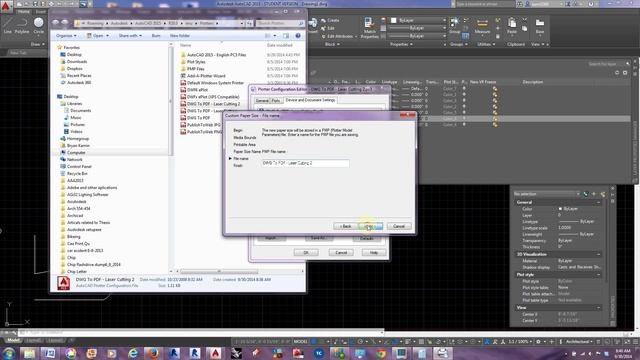Viewport: 640px width, 360px height.
Task: Cancel the Custom Paper Size wizard
Action: coord(399,226)
